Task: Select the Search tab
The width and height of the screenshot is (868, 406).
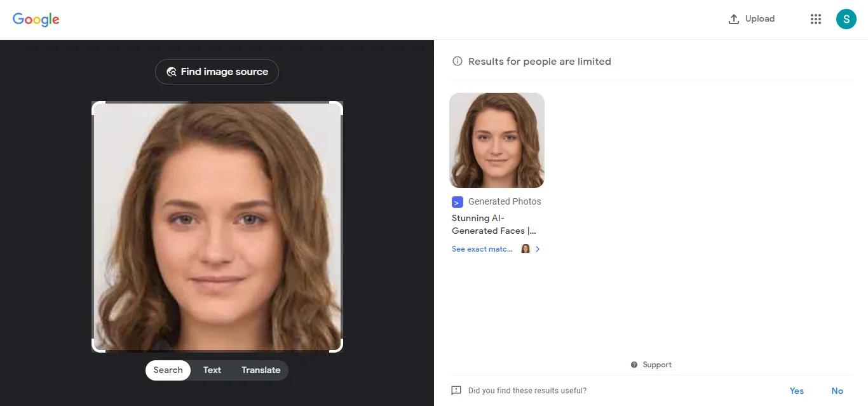Action: pos(167,370)
